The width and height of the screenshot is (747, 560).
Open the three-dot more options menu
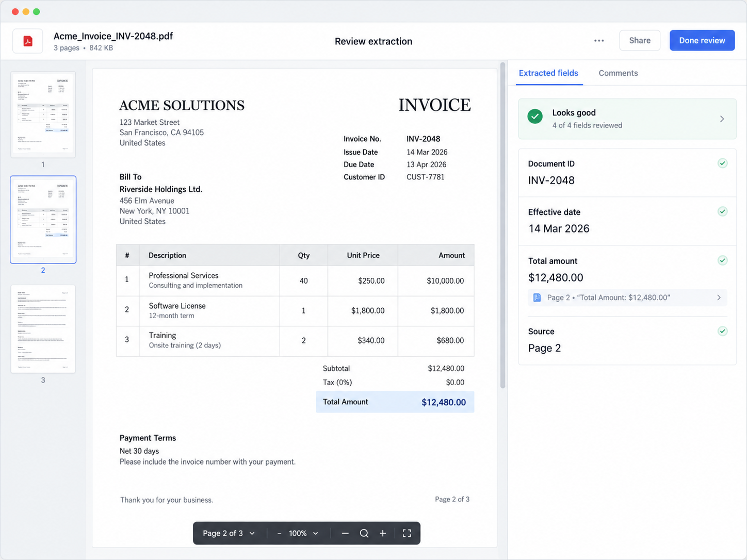click(599, 41)
